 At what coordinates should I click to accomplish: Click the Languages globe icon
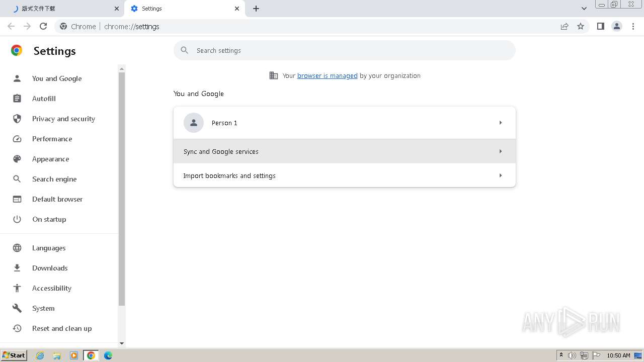tap(17, 248)
